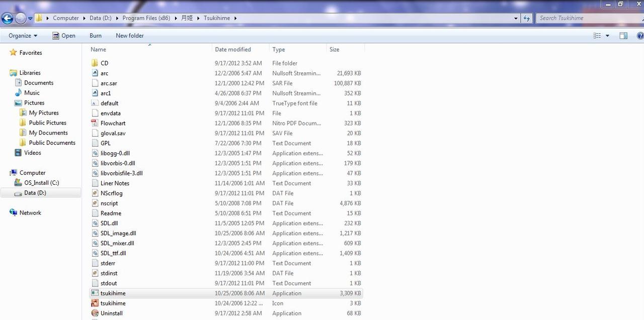Screen dimensions: 644x320
Task: Open the address bar history dropdown
Action: click(516, 18)
